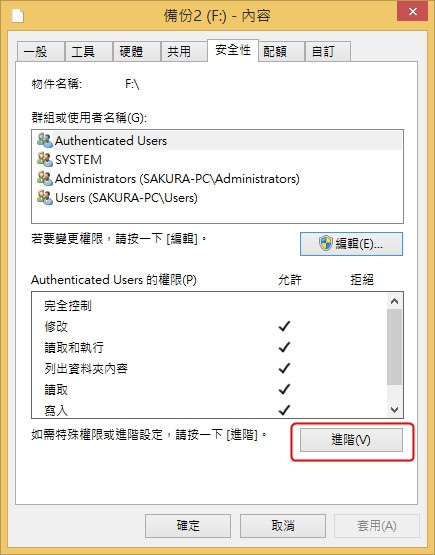Image resolution: width=435 pixels, height=555 pixels.
Task: Click the Users (SAKURA-PC\Users) group icon
Action: tap(45, 198)
